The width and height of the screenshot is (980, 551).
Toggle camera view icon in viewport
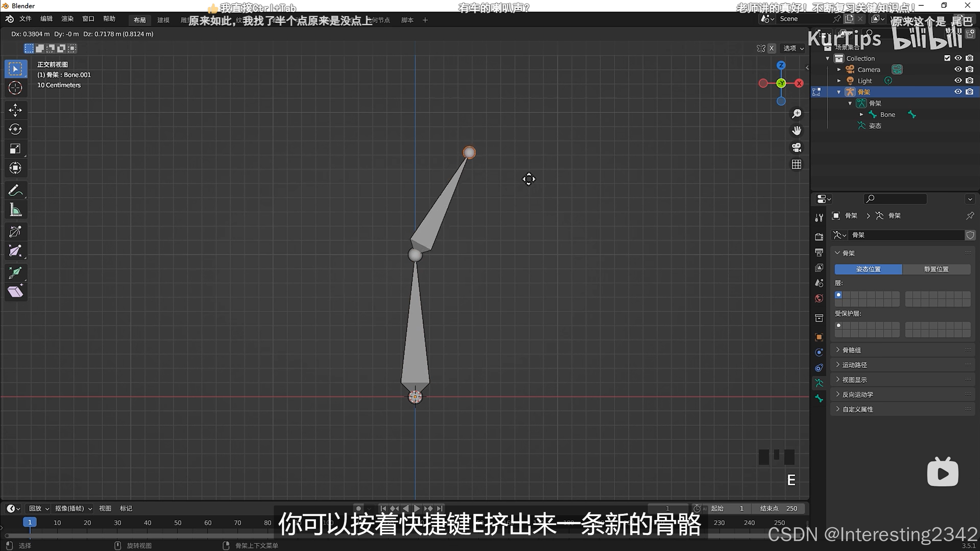point(797,147)
